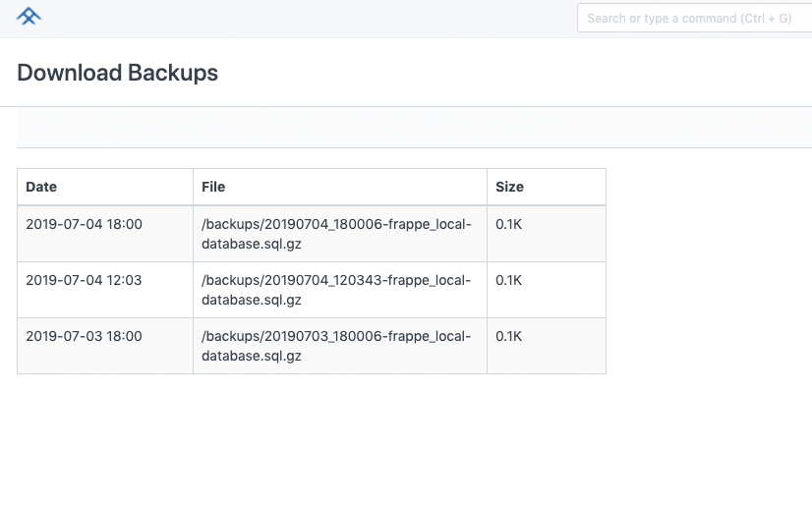Viewport: 812px width, 507px height.
Task: Click the File column header
Action: [x=213, y=187]
